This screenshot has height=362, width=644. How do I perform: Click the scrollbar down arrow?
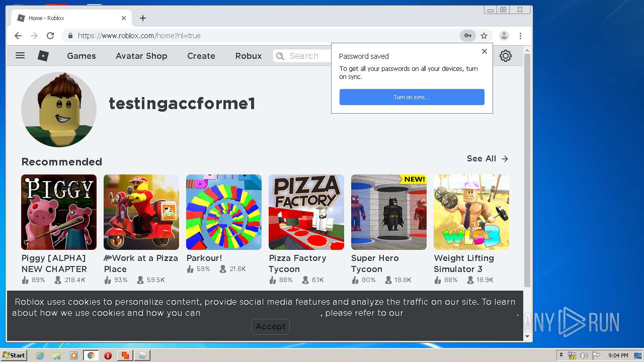pyautogui.click(x=527, y=336)
